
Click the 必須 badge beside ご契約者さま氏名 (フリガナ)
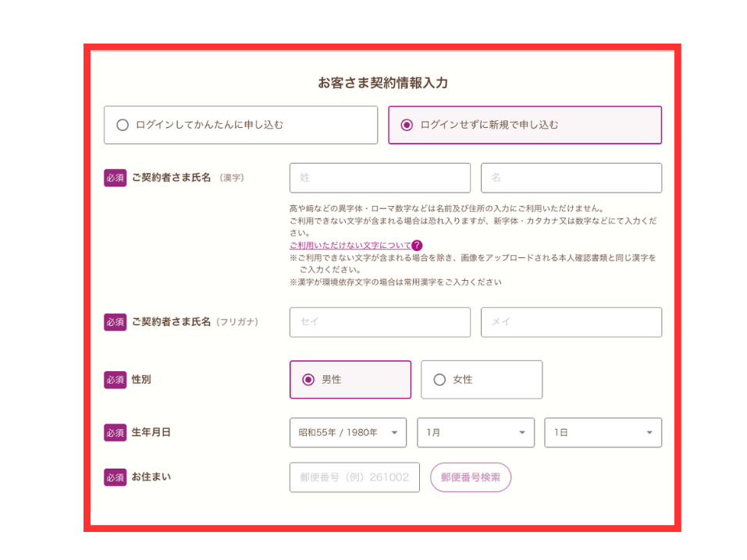pos(115,322)
